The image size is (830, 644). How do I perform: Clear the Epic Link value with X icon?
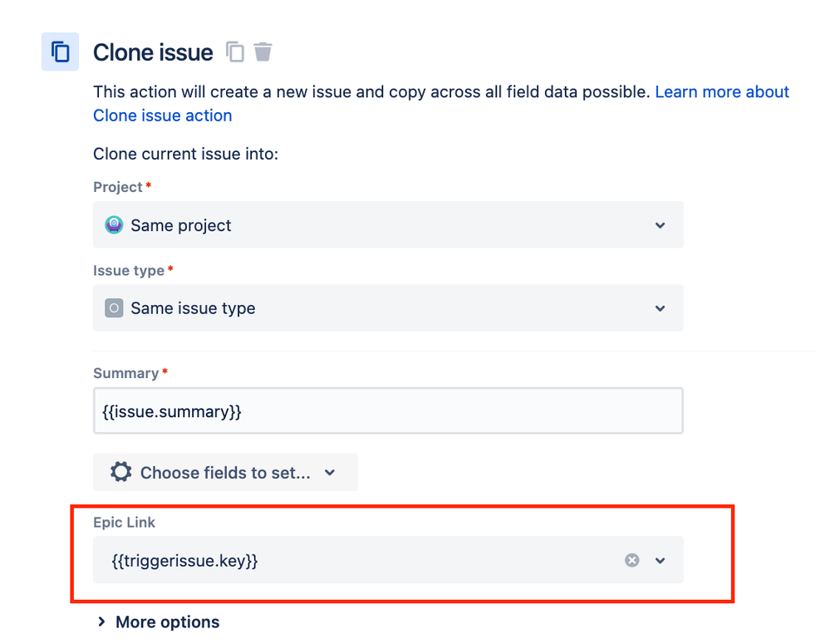[x=632, y=560]
